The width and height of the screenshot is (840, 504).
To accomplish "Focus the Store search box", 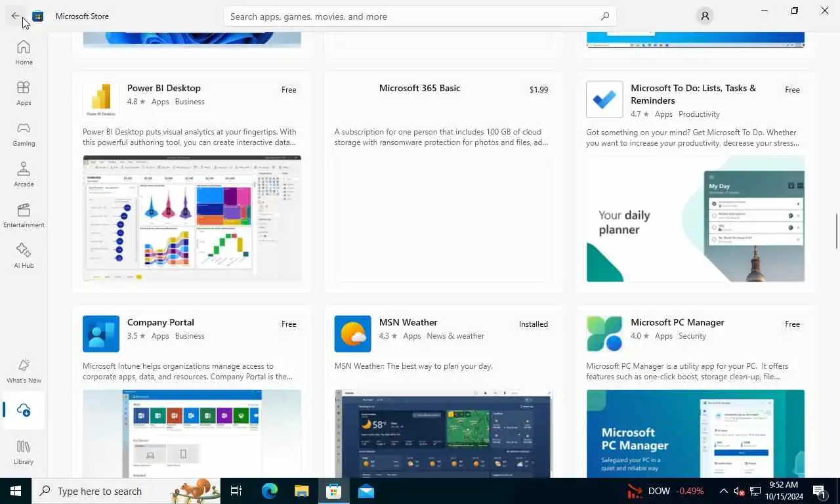I will [420, 16].
